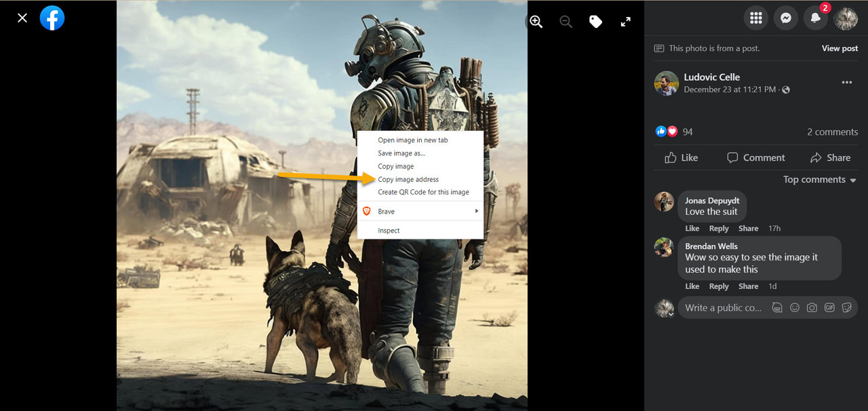Zoom in on the photo
The image size is (868, 411).
point(536,22)
